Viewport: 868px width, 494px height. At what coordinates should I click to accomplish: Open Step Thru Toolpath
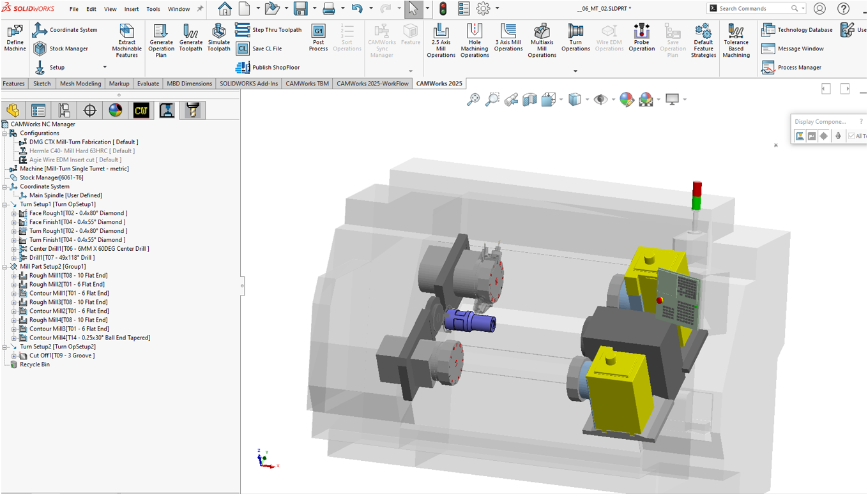click(268, 30)
